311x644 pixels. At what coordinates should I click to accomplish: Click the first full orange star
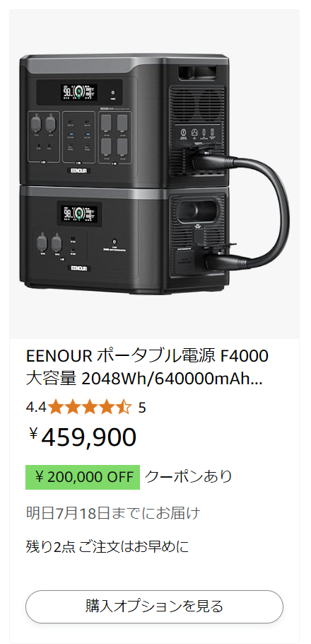point(57,408)
